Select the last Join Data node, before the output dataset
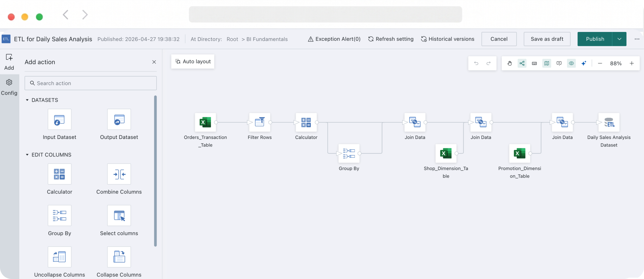 pyautogui.click(x=562, y=122)
